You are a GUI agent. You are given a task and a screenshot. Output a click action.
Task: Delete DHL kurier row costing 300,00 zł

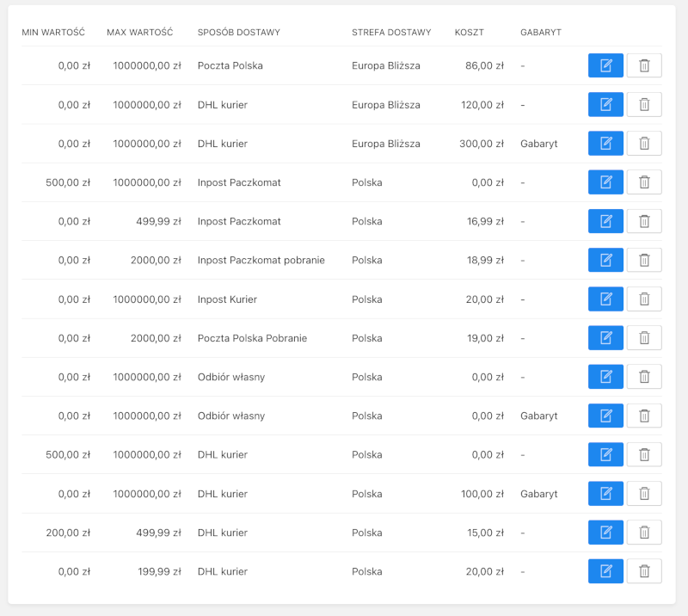point(644,144)
